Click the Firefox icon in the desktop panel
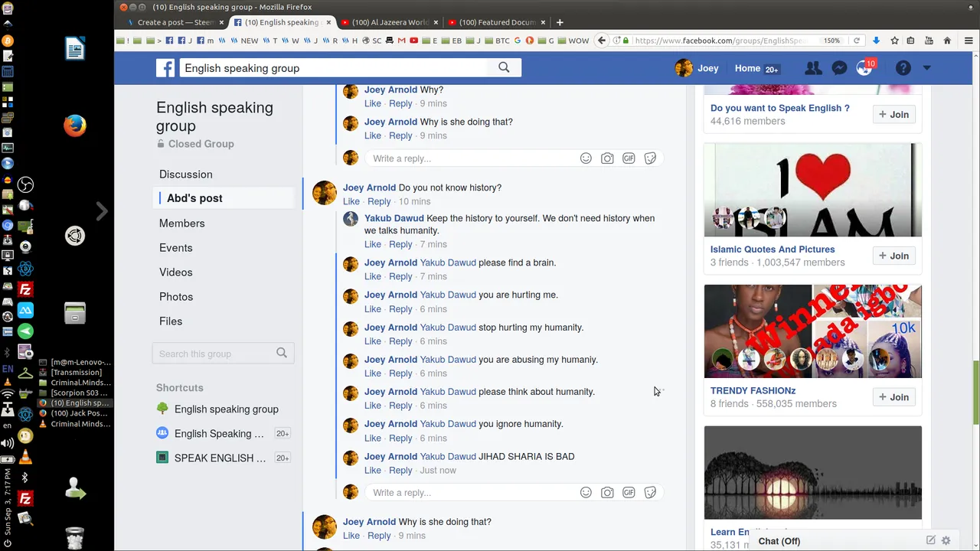Image resolution: width=980 pixels, height=551 pixels. (75, 126)
